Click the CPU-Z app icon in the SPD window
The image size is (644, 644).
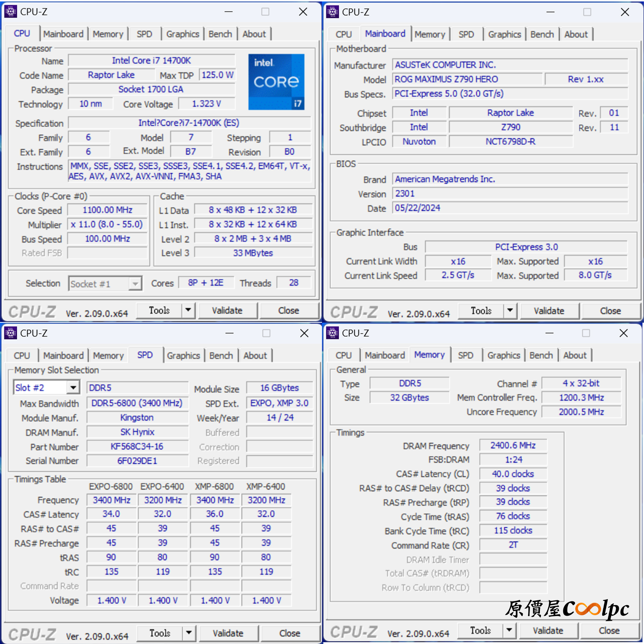tap(11, 333)
